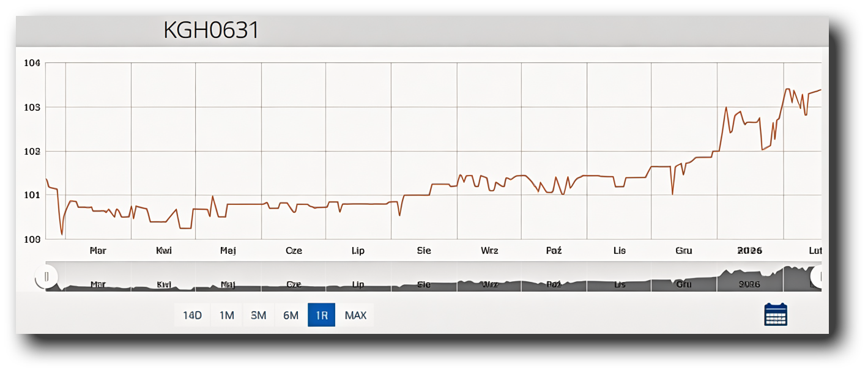Click the navigator strip at Kwi
Image resolution: width=868 pixels, height=373 pixels.
coord(164,284)
